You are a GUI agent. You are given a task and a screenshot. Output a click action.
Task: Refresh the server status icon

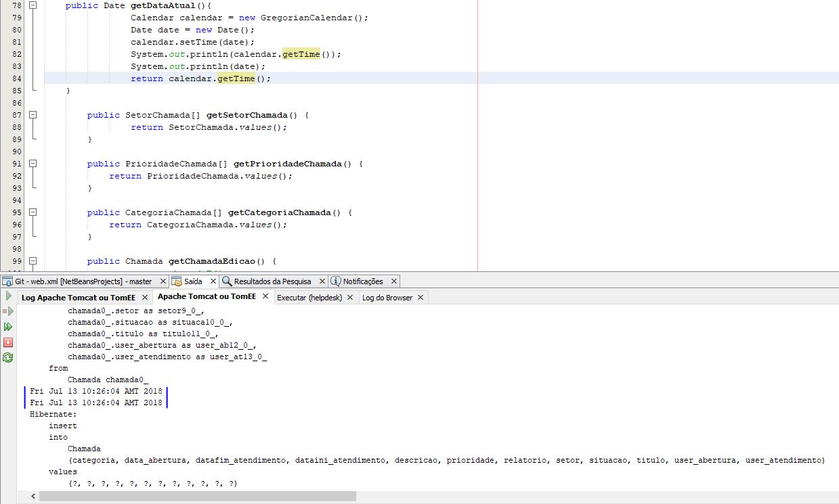pos(8,358)
